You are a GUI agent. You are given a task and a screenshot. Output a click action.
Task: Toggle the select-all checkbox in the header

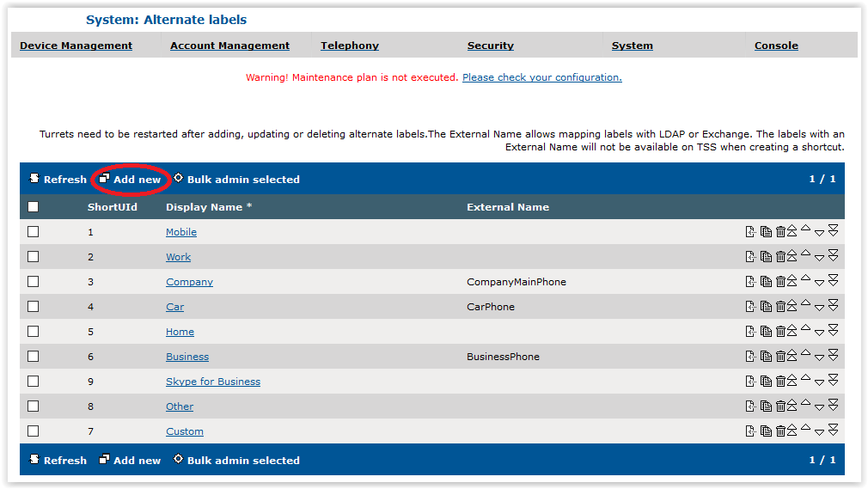(x=34, y=206)
